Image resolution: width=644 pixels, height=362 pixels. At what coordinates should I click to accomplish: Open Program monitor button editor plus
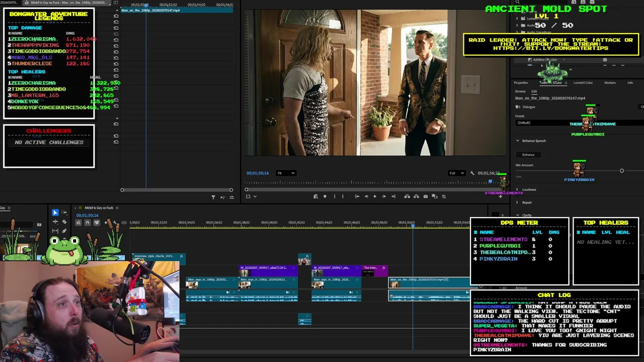pos(501,197)
